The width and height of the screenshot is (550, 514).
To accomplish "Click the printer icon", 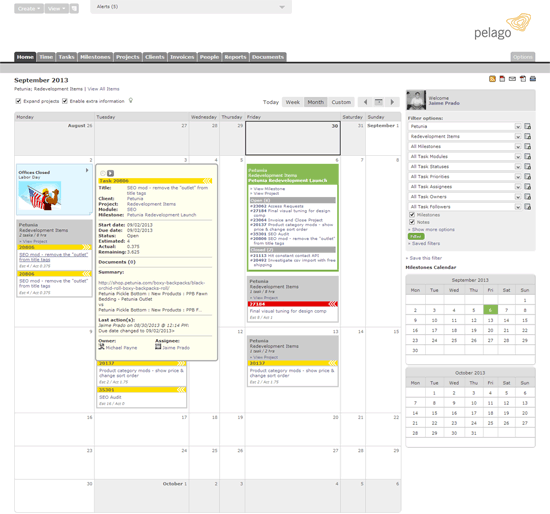I will [533, 79].
